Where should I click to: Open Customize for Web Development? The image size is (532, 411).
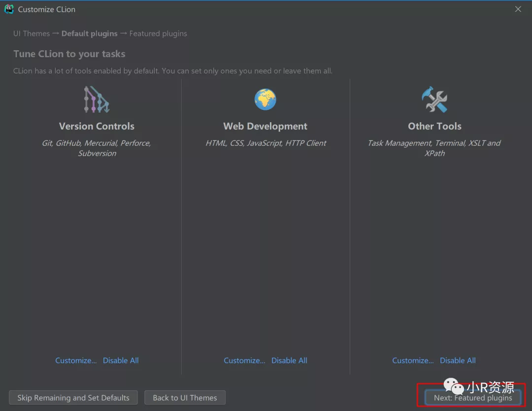point(244,360)
